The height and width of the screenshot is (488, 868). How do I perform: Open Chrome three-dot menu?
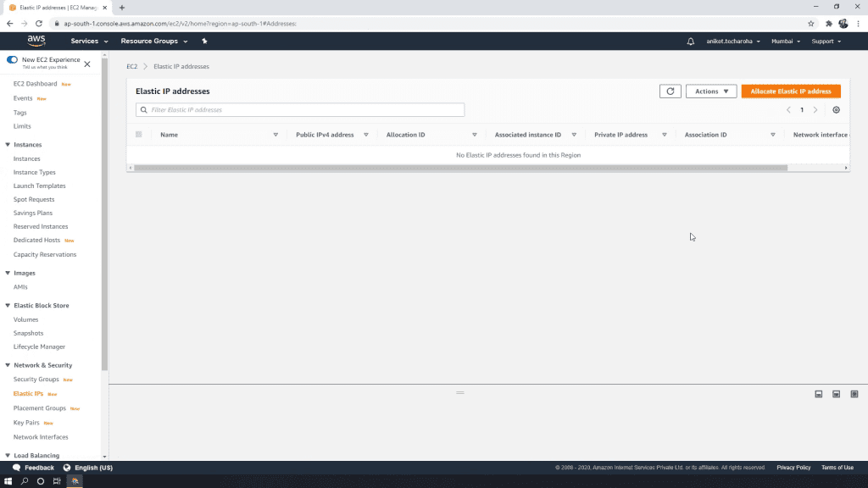[x=858, y=23]
